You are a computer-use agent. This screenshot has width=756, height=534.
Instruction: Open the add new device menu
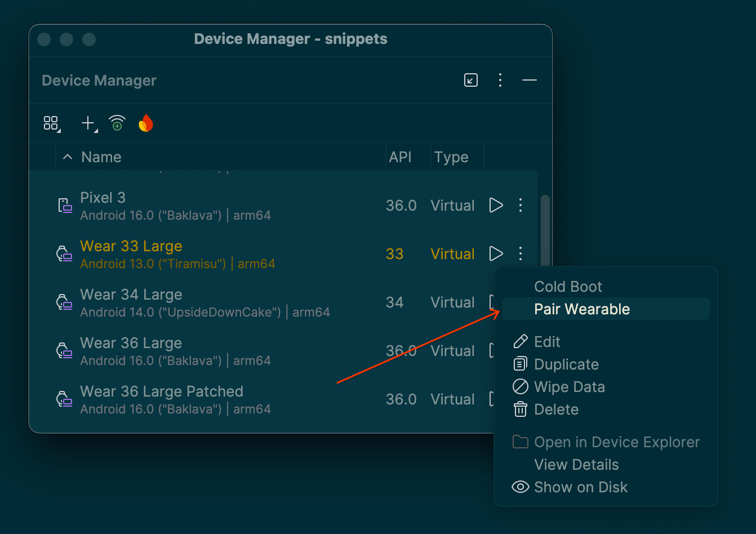tap(87, 123)
